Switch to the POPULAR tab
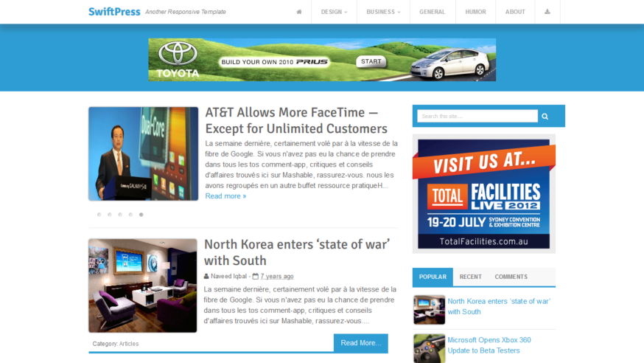The image size is (644, 363). click(433, 277)
